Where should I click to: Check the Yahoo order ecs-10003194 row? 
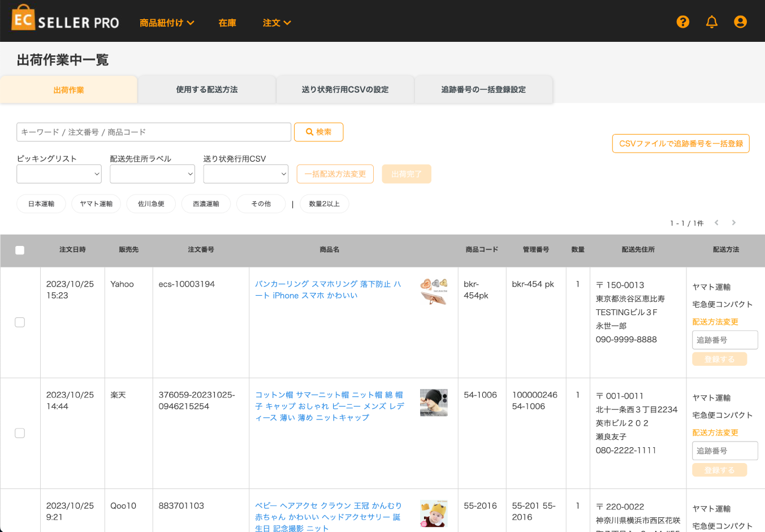point(20,322)
